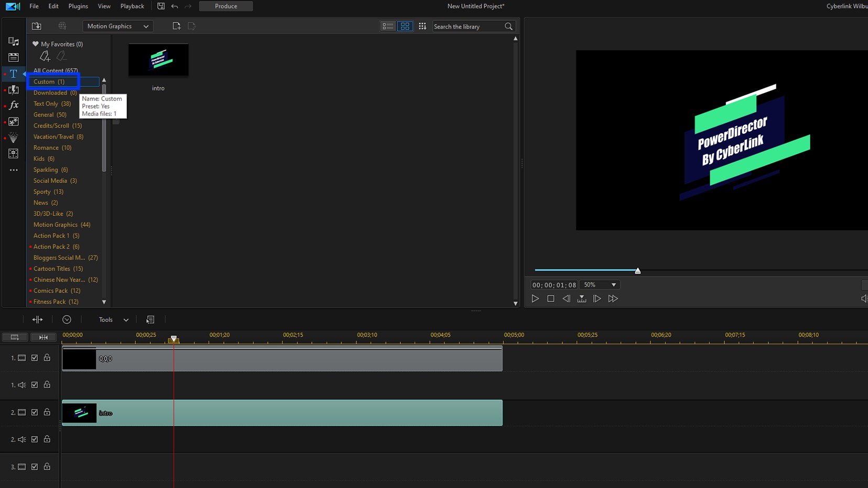Stop the preview playback

click(x=551, y=299)
